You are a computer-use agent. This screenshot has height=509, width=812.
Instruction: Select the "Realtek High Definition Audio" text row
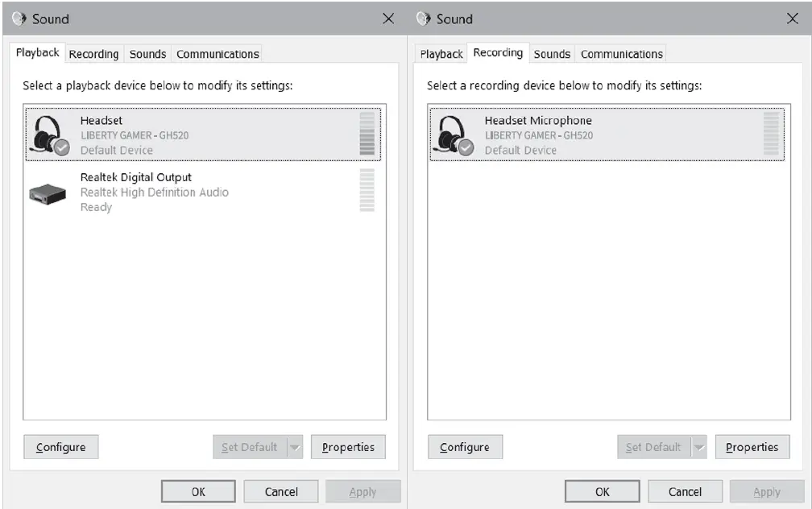pyautogui.click(x=155, y=192)
